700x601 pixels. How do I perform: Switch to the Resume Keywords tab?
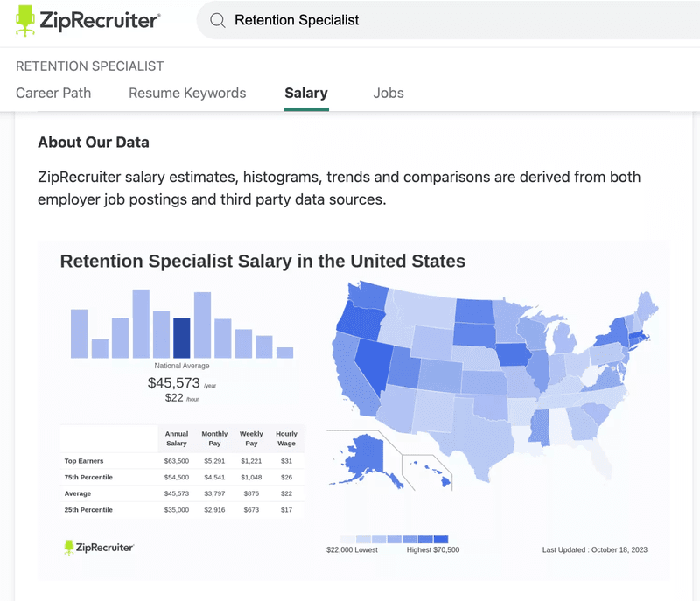click(186, 93)
